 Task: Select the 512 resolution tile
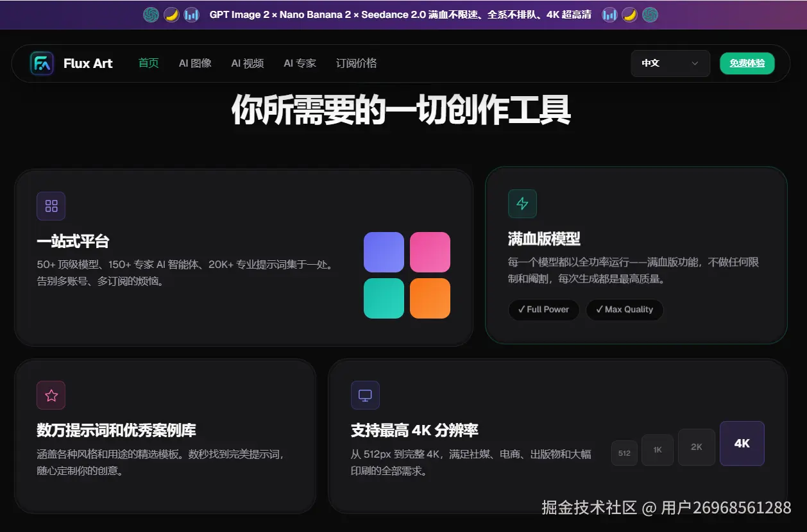(624, 453)
